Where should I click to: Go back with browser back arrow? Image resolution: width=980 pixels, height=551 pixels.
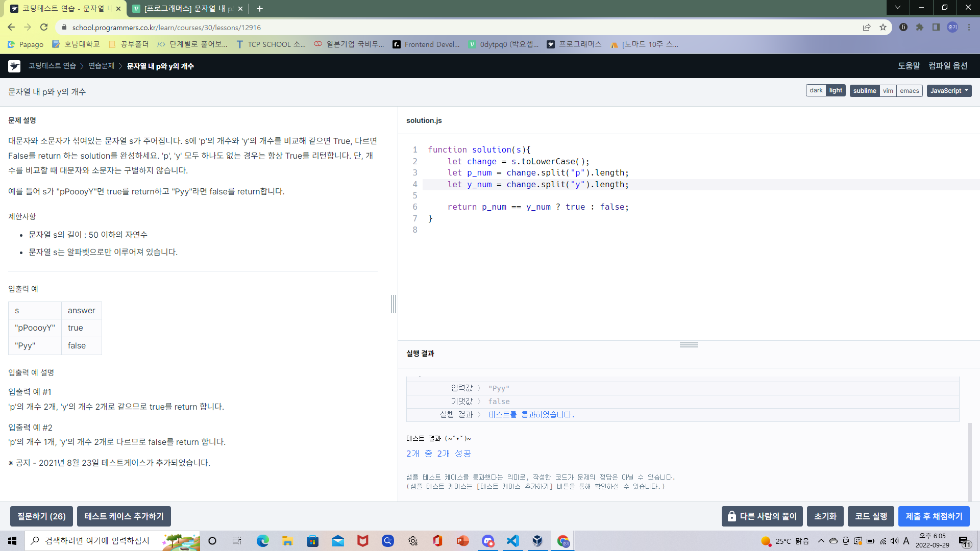[x=11, y=28]
